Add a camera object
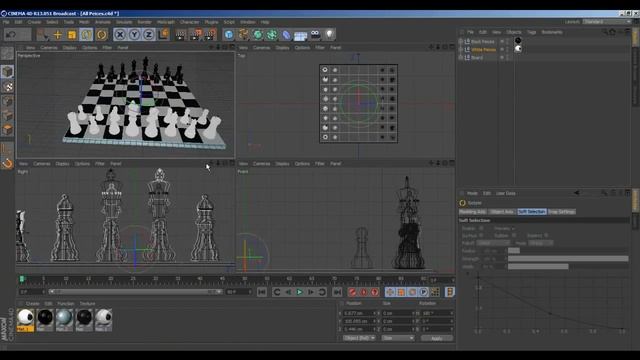640x360 pixels. tap(316, 35)
